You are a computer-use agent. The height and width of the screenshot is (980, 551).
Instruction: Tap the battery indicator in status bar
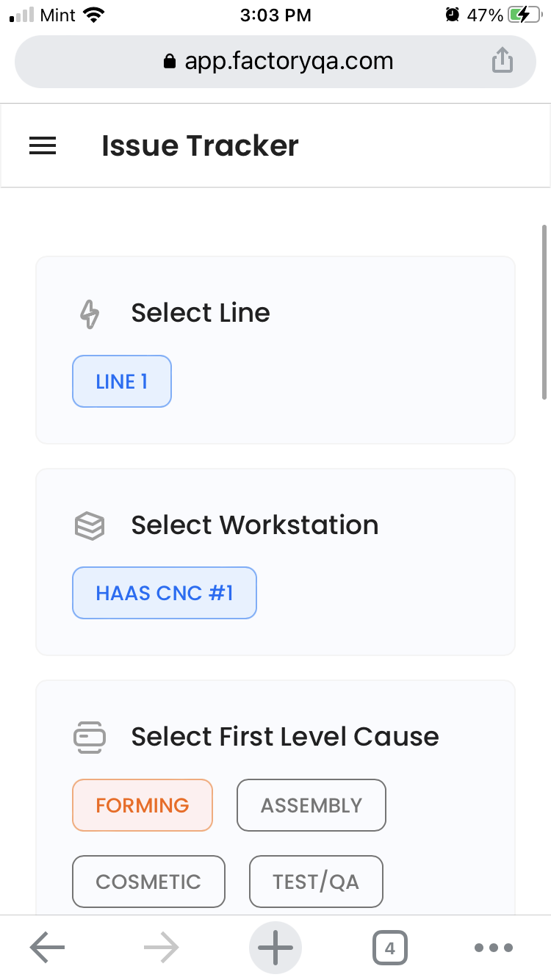click(527, 15)
